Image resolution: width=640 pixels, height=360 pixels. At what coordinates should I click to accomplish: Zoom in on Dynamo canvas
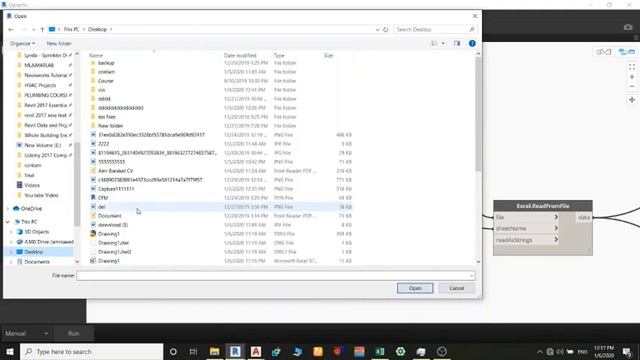point(632,77)
